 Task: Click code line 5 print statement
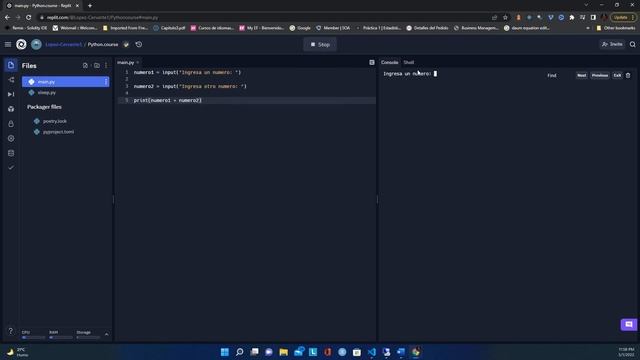pyautogui.click(x=168, y=100)
